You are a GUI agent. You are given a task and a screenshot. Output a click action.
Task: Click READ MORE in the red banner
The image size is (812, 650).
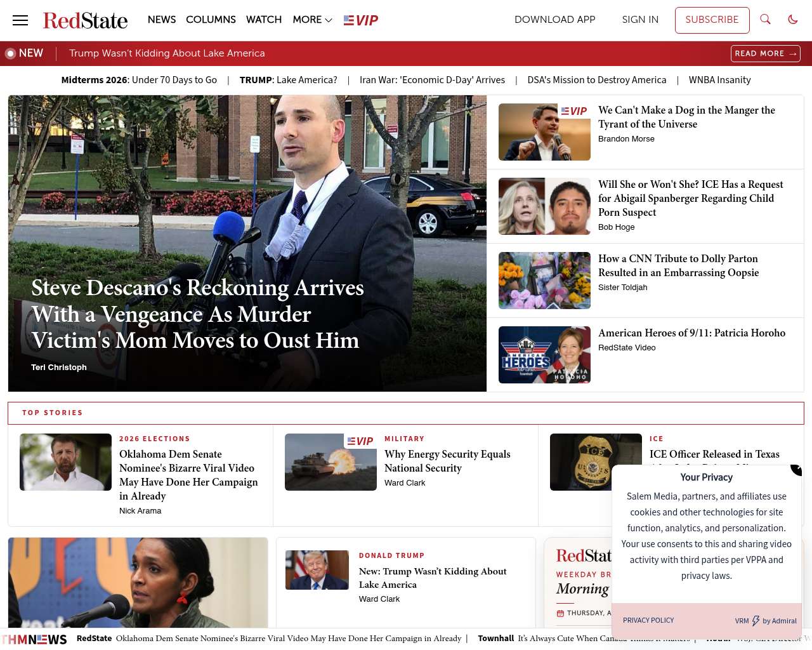(766, 54)
